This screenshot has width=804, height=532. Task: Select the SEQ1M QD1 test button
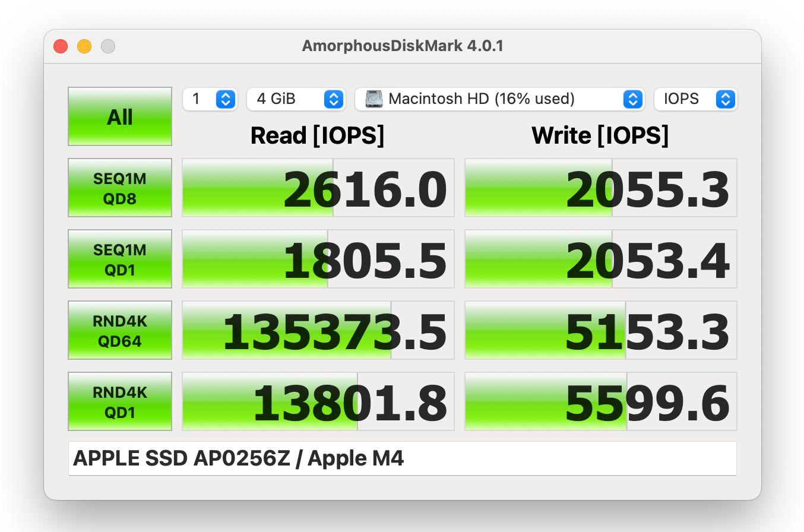[119, 258]
